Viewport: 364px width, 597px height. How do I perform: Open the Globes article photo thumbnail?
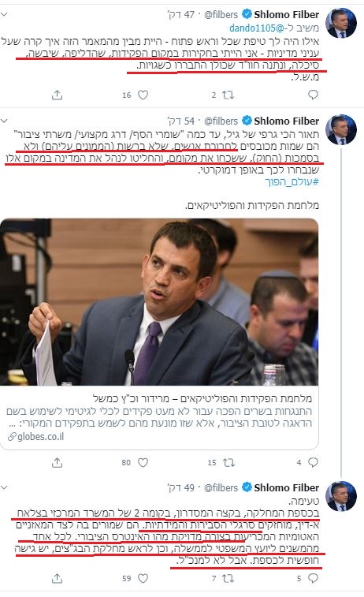coord(159,302)
